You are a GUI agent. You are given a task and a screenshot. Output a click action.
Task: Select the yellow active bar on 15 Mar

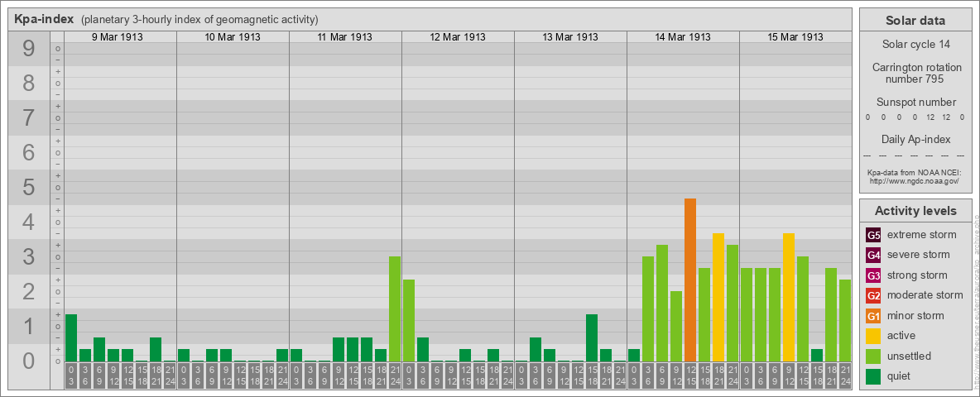pyautogui.click(x=789, y=297)
